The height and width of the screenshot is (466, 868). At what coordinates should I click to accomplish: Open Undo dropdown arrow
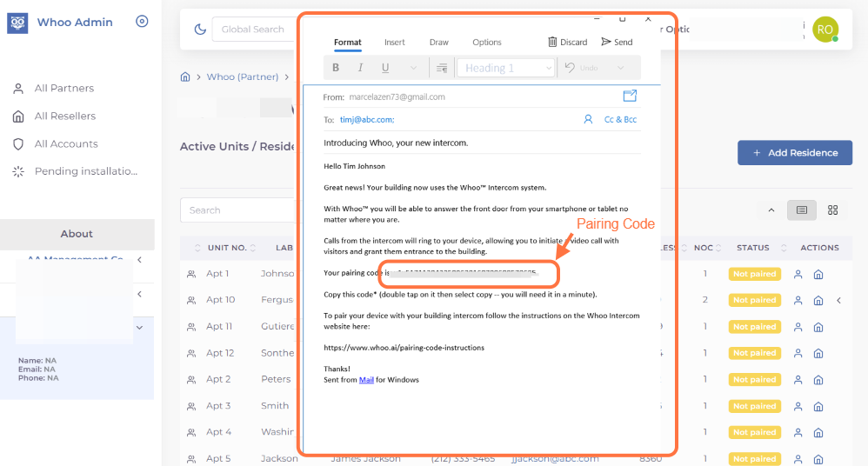[x=620, y=68]
